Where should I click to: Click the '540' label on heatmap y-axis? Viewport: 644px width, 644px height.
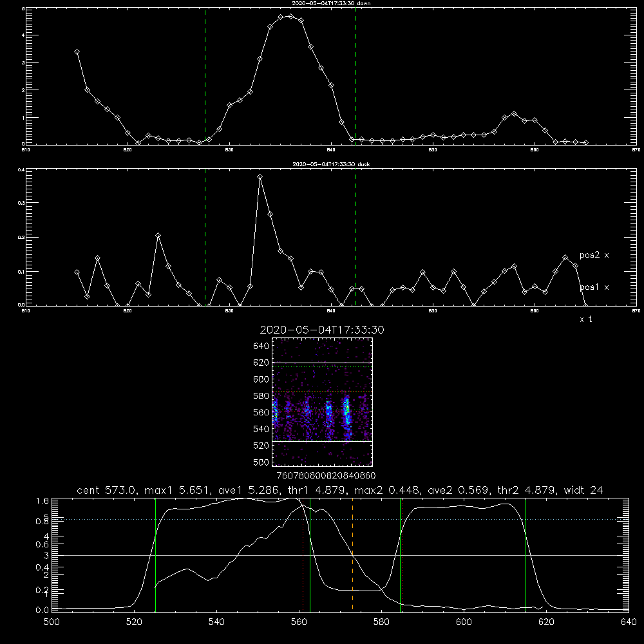(261, 429)
